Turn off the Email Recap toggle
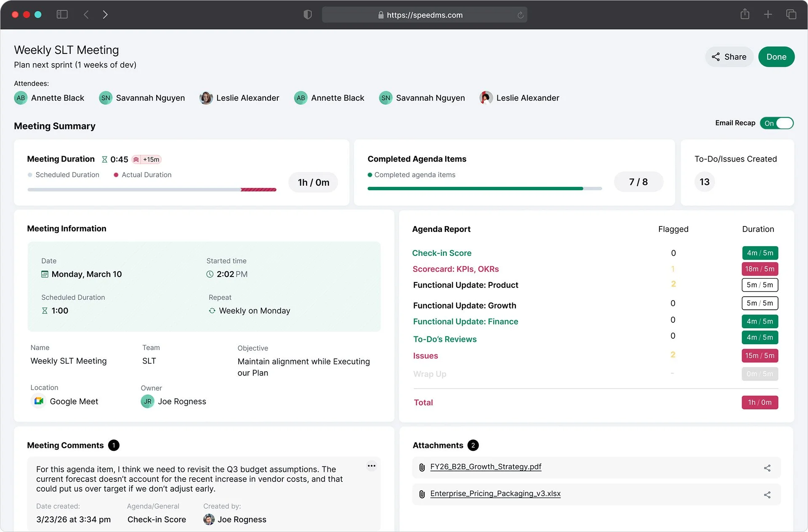 point(777,123)
